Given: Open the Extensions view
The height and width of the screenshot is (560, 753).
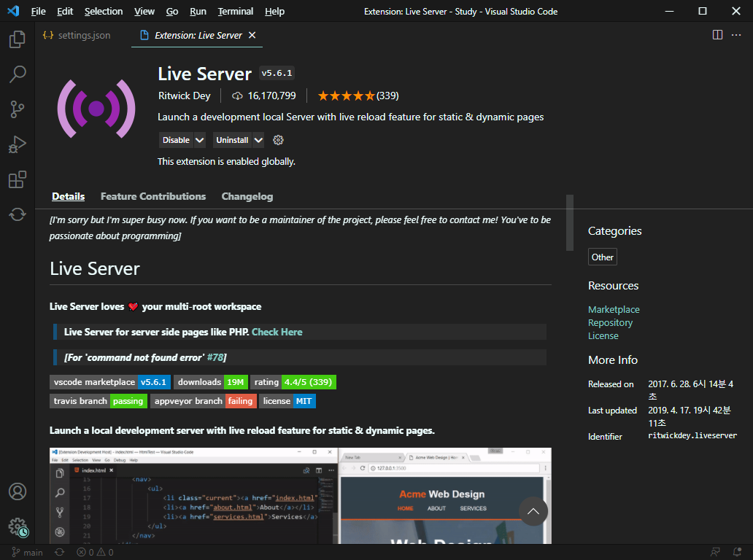Looking at the screenshot, I should (x=18, y=179).
